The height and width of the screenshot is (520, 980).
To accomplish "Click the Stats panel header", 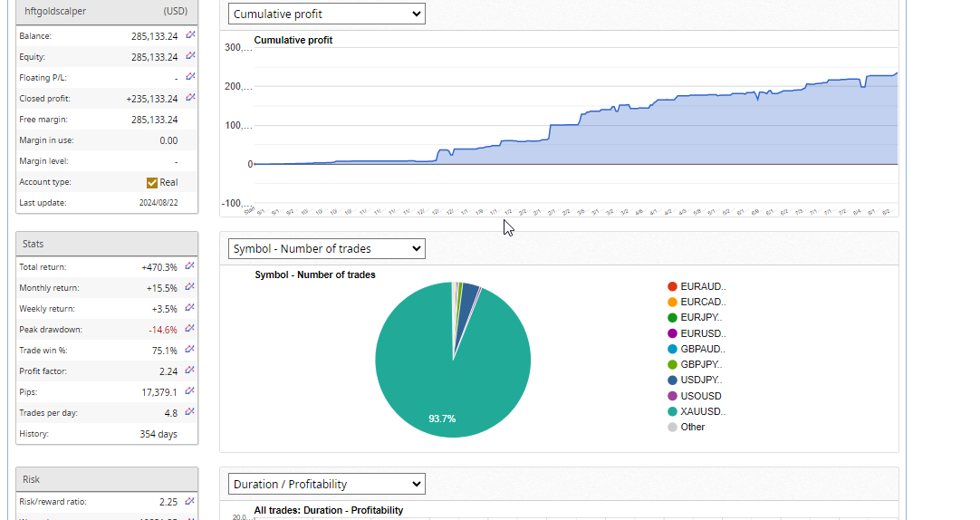I will (107, 244).
